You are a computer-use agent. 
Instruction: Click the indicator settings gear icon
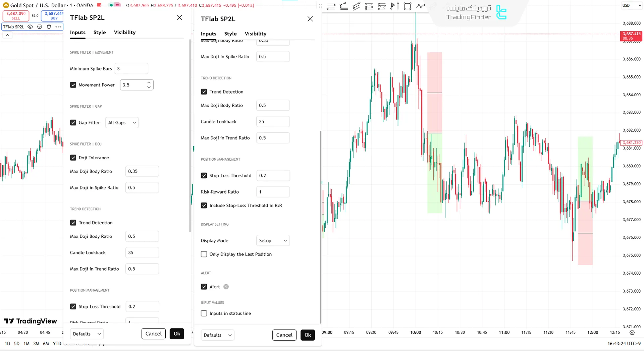tap(40, 27)
